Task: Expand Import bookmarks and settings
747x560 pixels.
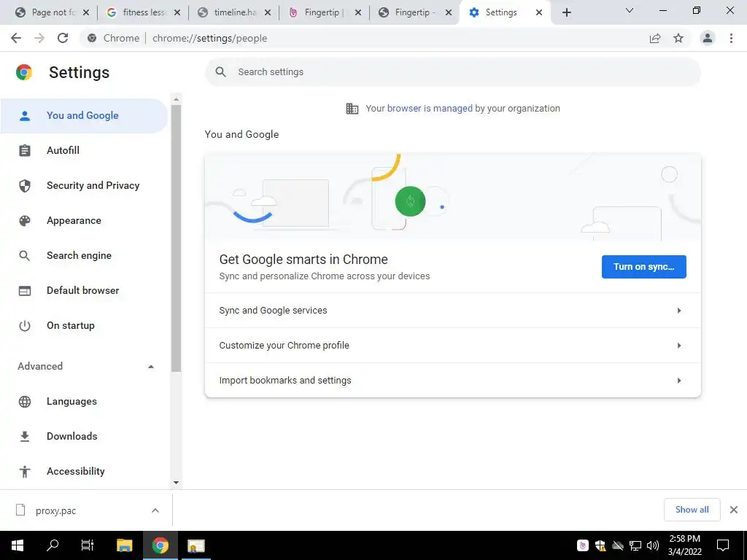Action: (x=452, y=381)
